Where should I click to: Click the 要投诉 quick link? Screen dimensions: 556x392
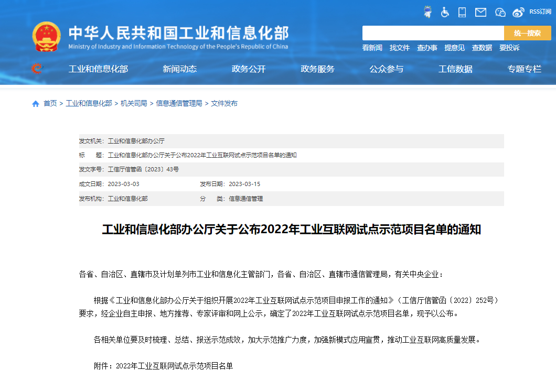509,48
